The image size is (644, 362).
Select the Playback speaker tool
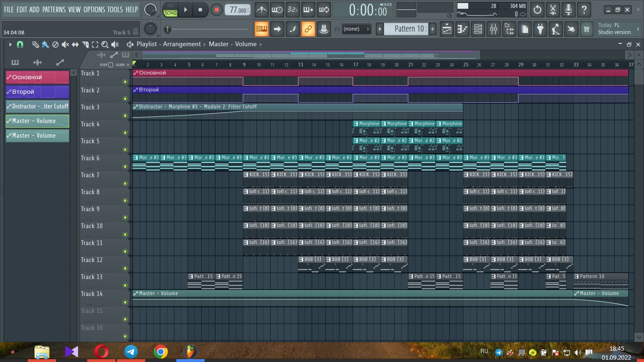coord(115,44)
